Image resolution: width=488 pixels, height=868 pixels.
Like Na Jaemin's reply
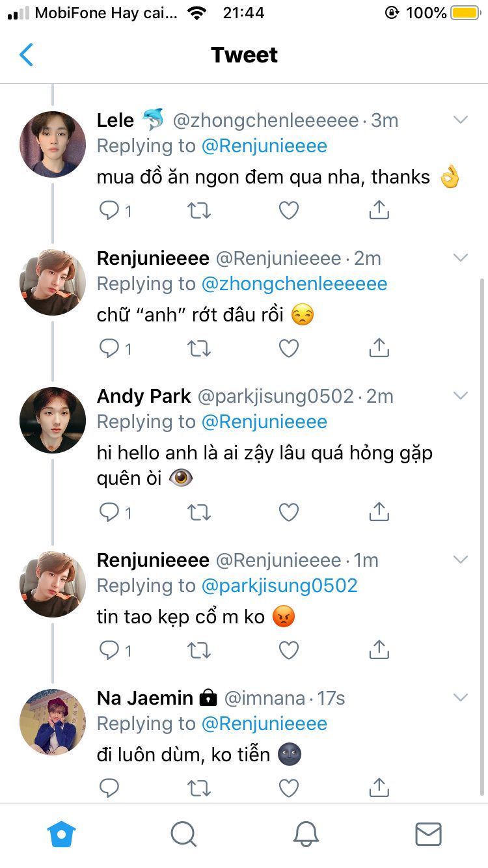pos(288,789)
